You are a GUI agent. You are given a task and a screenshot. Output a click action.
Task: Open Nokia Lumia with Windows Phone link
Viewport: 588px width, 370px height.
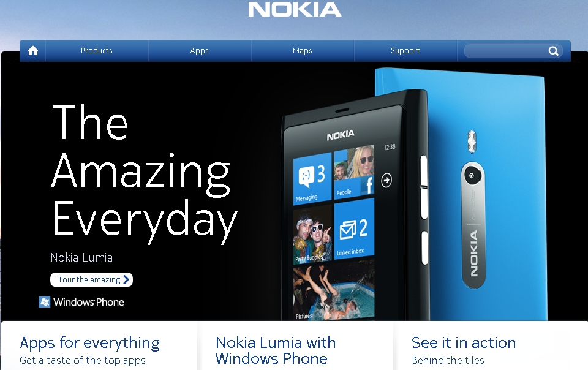275,350
